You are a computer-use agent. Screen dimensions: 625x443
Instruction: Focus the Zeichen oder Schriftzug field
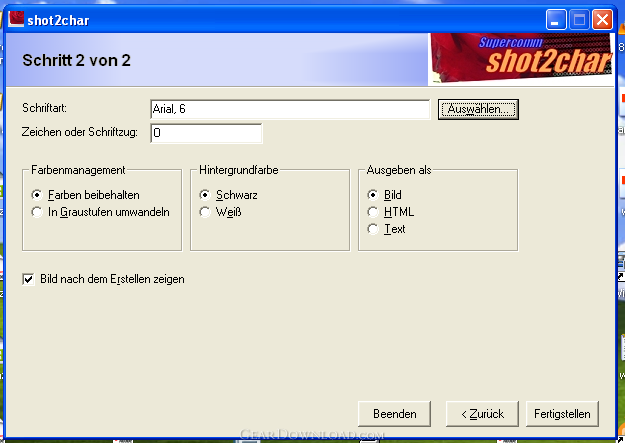pyautogui.click(x=206, y=133)
